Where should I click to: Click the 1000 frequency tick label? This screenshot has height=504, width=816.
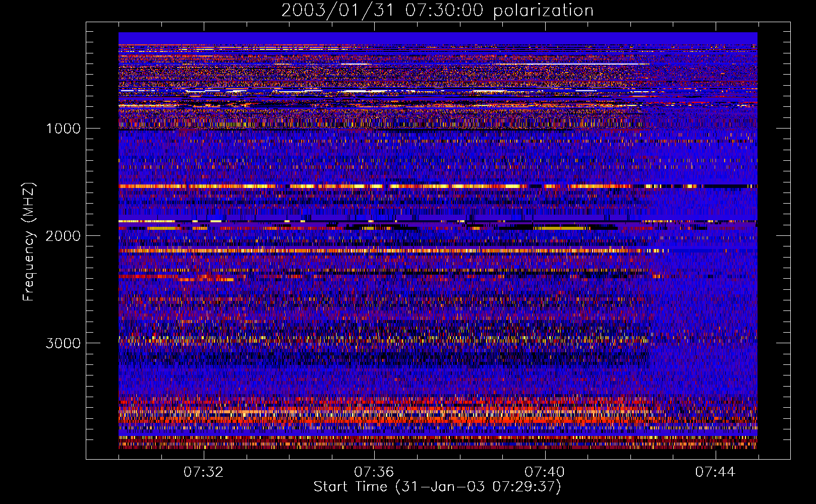point(63,129)
